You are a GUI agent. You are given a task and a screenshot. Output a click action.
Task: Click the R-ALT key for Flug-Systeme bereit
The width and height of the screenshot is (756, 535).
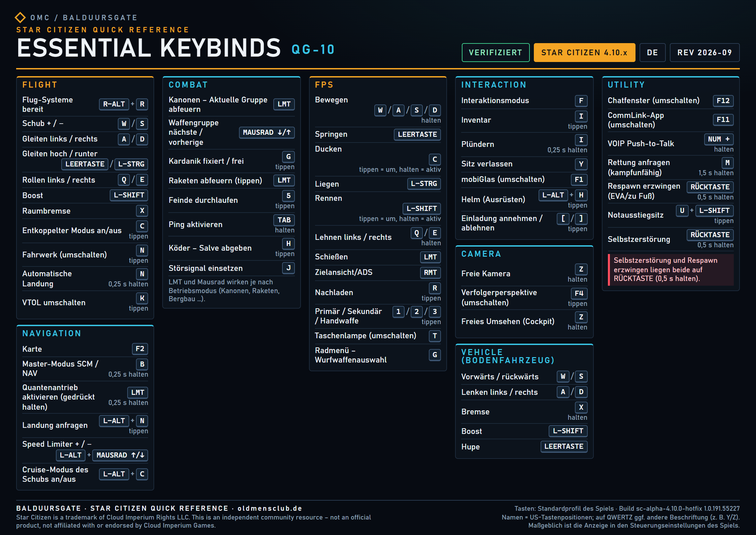(114, 104)
